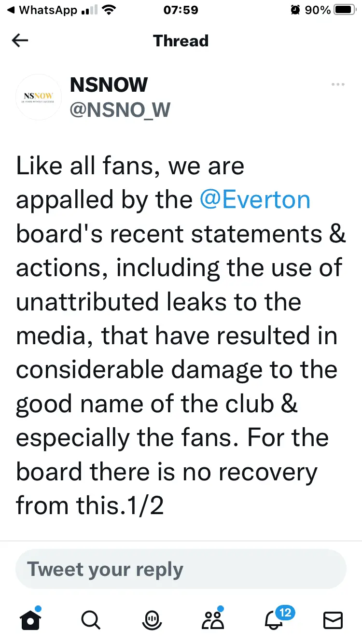
Task: Open the Search magnifier tab
Action: point(91,619)
